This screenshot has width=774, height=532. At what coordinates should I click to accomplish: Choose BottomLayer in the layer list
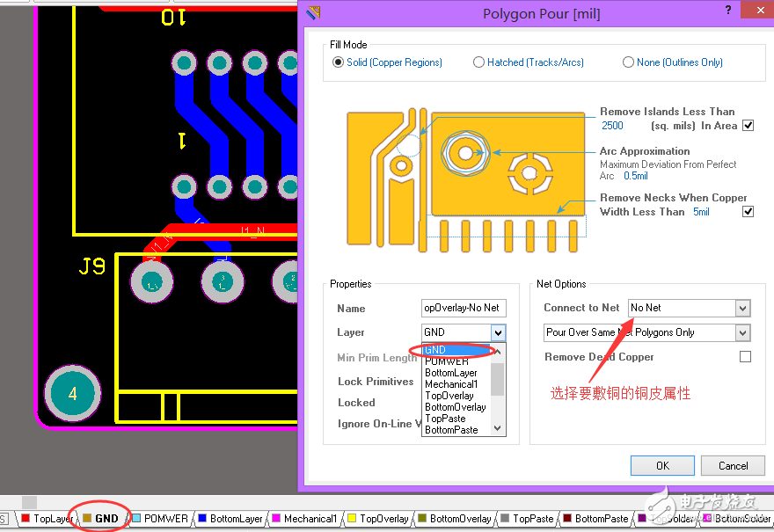click(x=456, y=373)
